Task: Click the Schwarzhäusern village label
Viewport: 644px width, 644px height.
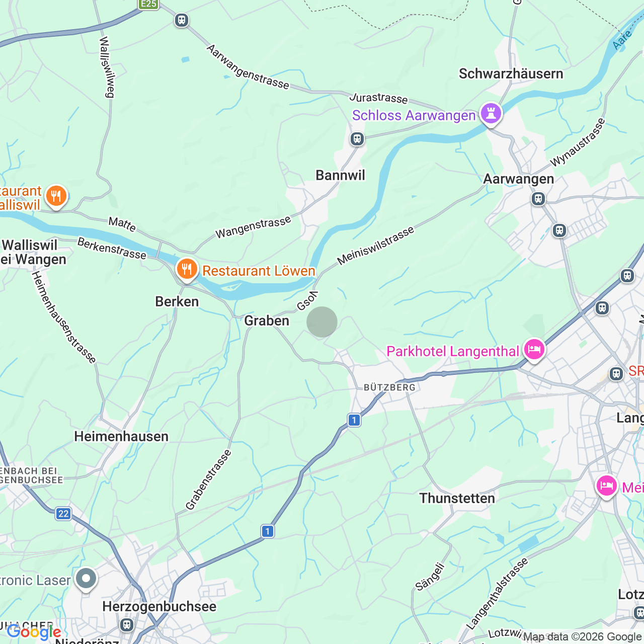Action: pyautogui.click(x=511, y=73)
